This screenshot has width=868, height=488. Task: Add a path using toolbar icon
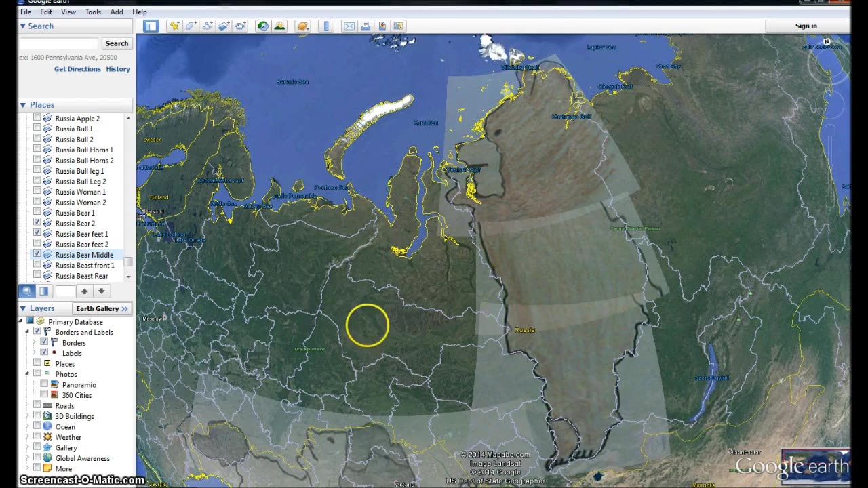pos(208,26)
